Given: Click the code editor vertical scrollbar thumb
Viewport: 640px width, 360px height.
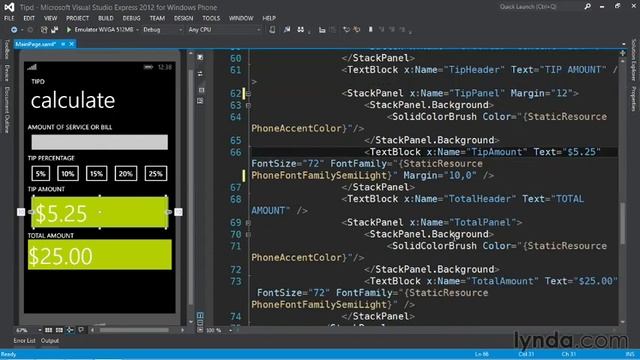Looking at the screenshot, I should point(622,223).
